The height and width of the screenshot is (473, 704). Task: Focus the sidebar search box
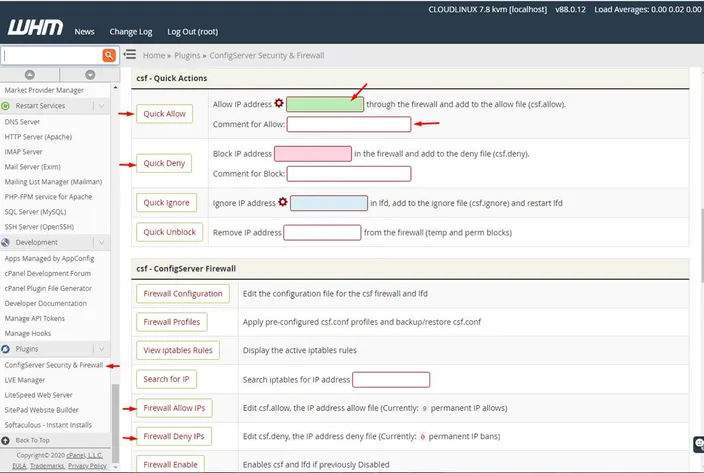click(x=52, y=55)
